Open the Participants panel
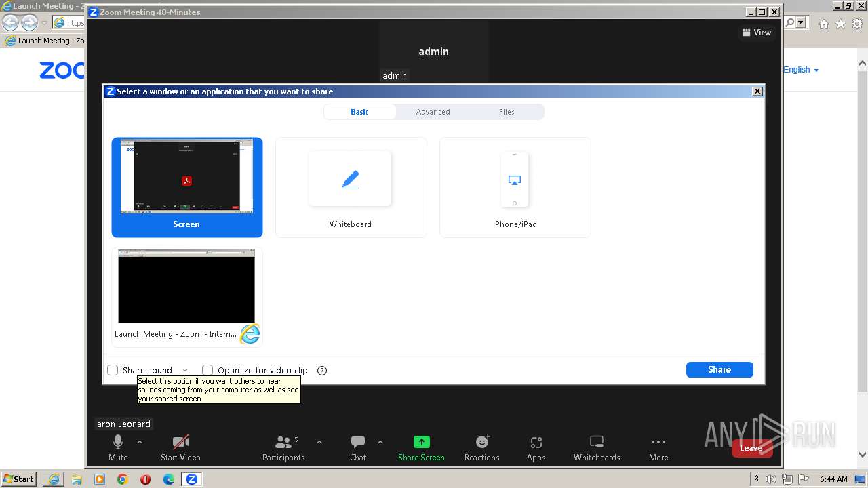The height and width of the screenshot is (488, 868). pyautogui.click(x=283, y=447)
